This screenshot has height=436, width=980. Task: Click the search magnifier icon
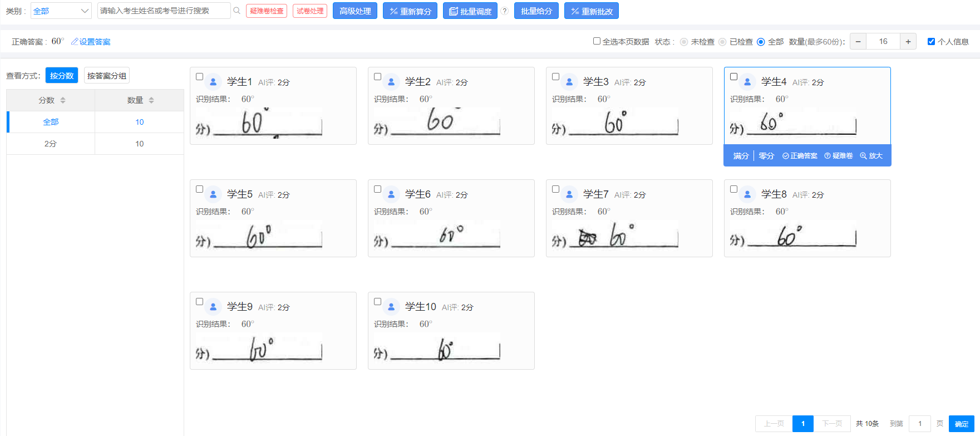[x=237, y=11]
